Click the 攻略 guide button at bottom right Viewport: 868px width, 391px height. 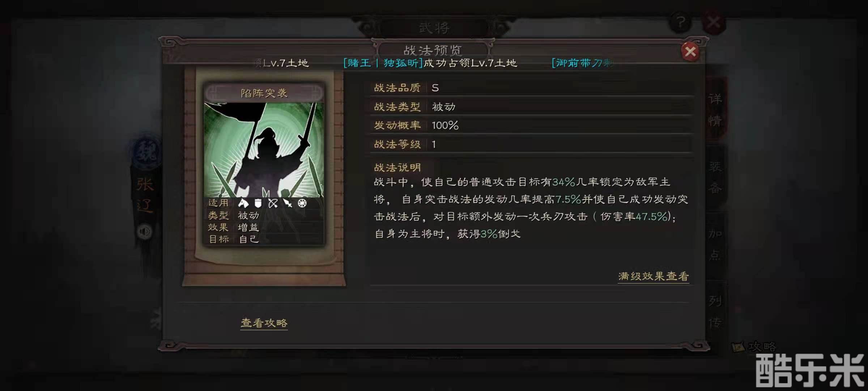pyautogui.click(x=754, y=347)
